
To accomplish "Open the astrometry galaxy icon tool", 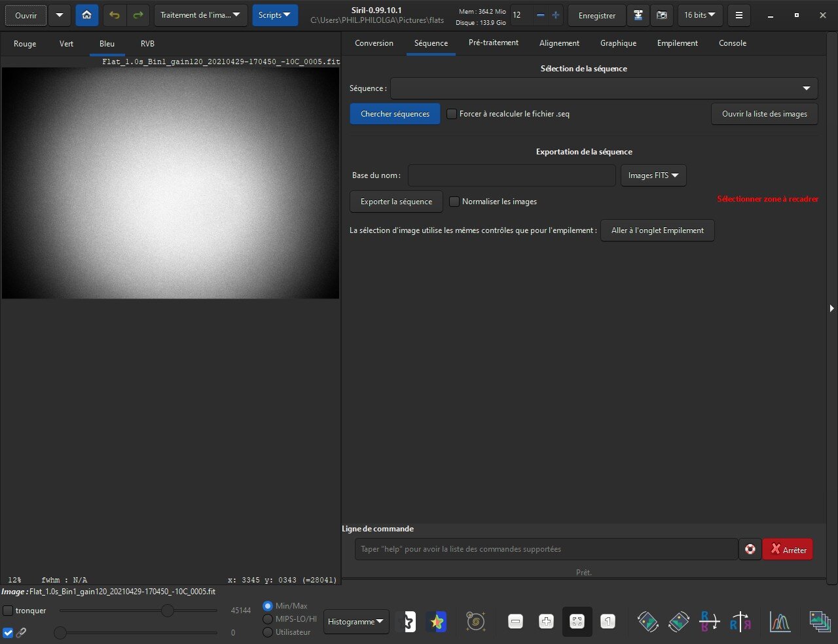I will point(475,621).
